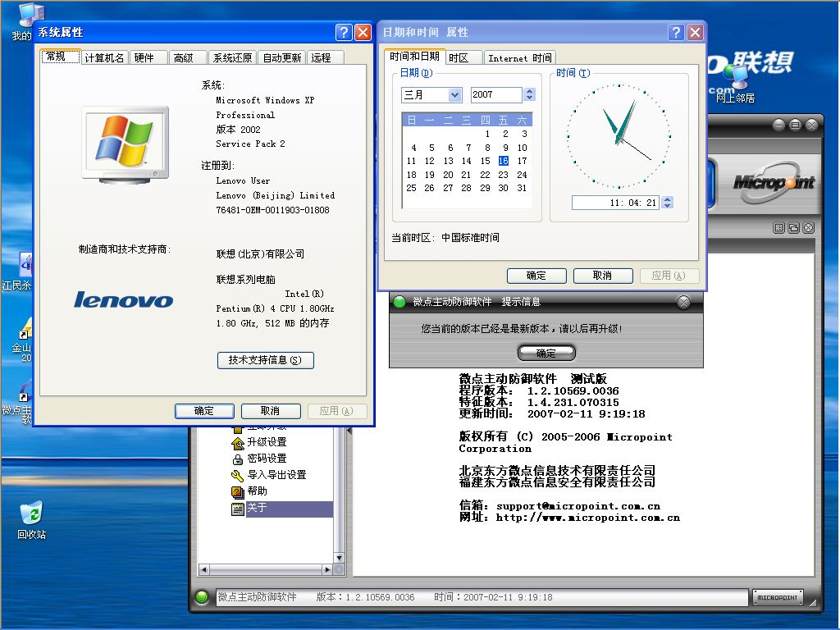Select 关于 entry in Micropoint sidebar

pyautogui.click(x=290, y=509)
